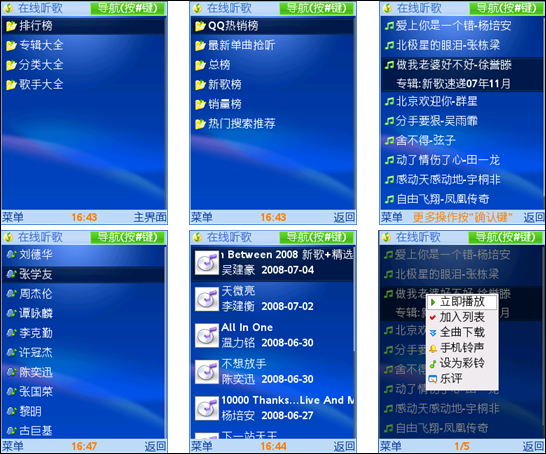Click the artist icon beside 谭咏麟
The image size is (546, 454).
tap(11, 313)
